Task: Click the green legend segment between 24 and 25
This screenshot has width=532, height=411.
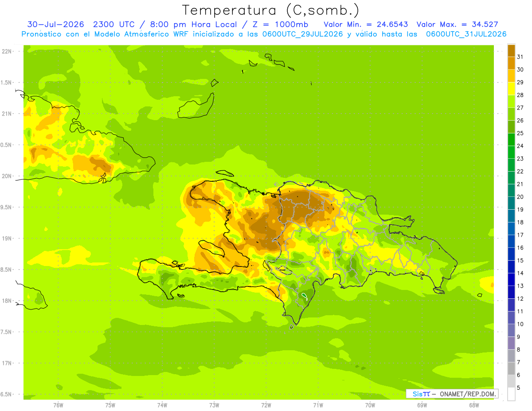Action: (x=511, y=140)
